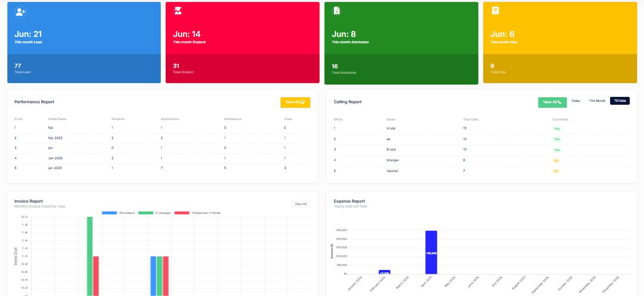
Task: Open Calling Report View All button
Action: coord(552,102)
